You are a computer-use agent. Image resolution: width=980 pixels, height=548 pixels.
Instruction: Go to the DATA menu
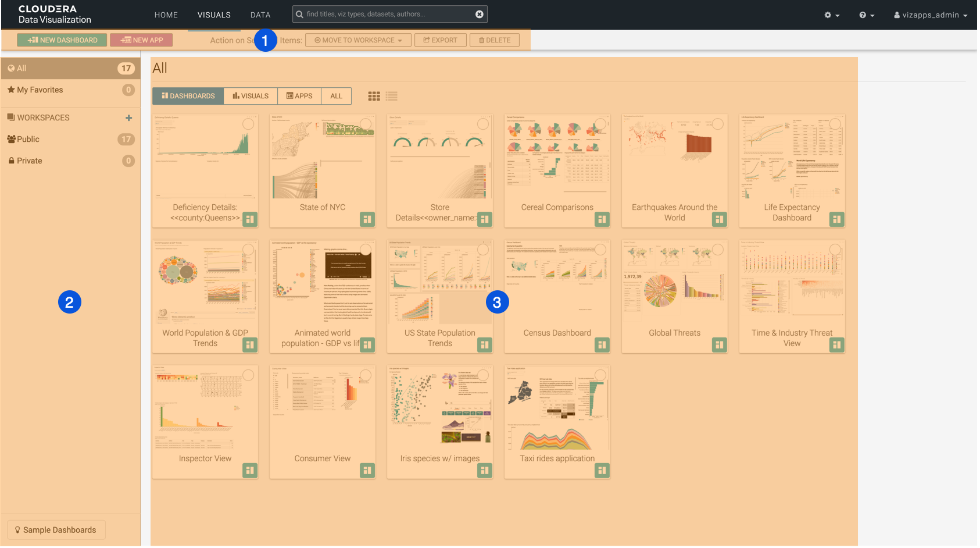(260, 15)
